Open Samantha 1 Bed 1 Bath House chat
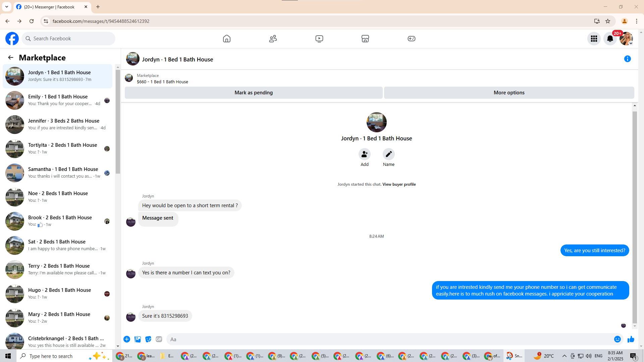Screen dimensions: 644x362 (x=58, y=173)
